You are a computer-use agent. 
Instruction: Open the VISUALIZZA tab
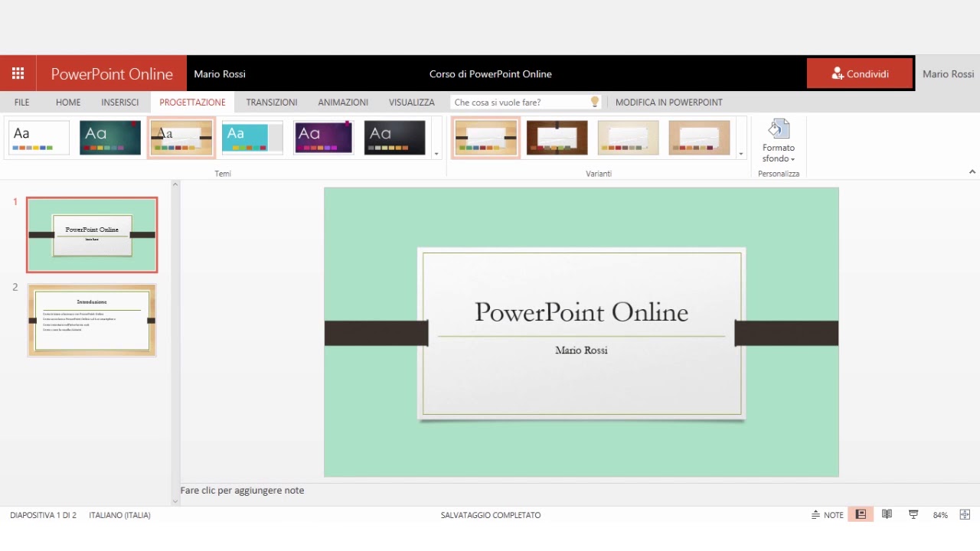tap(411, 102)
